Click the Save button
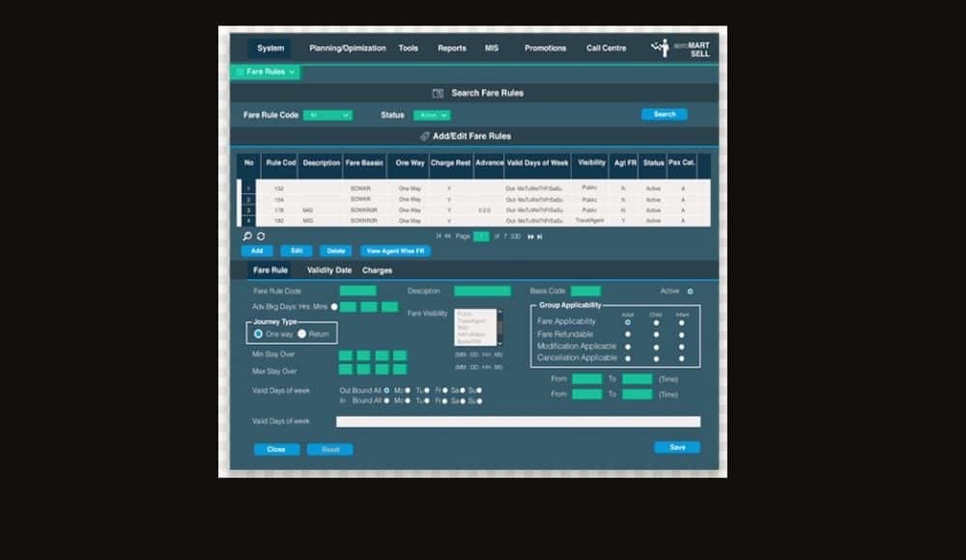 click(x=676, y=448)
